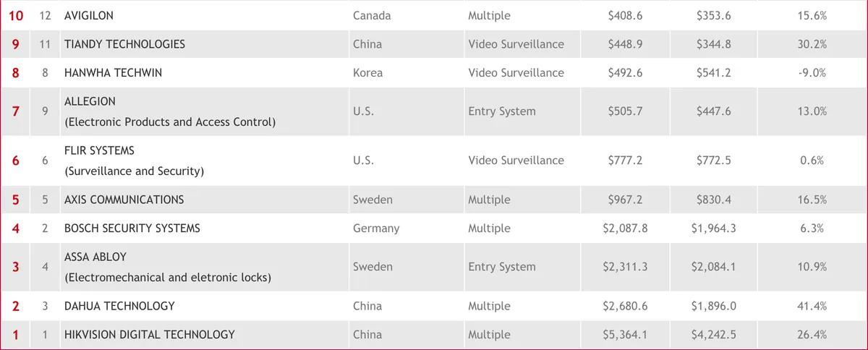The image size is (868, 350).
Task: Click Entry System category for Allegion
Action: 502,111
